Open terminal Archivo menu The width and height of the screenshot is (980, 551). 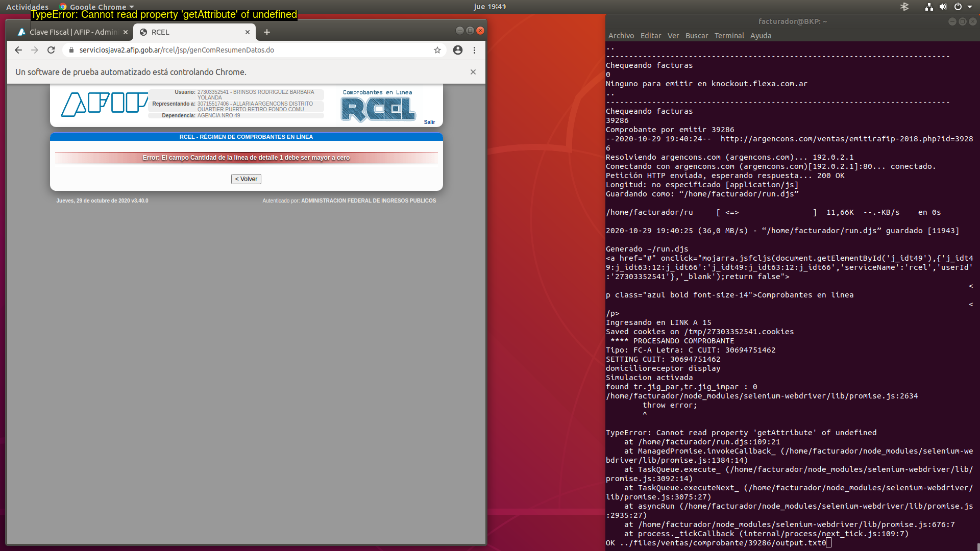pyautogui.click(x=621, y=36)
